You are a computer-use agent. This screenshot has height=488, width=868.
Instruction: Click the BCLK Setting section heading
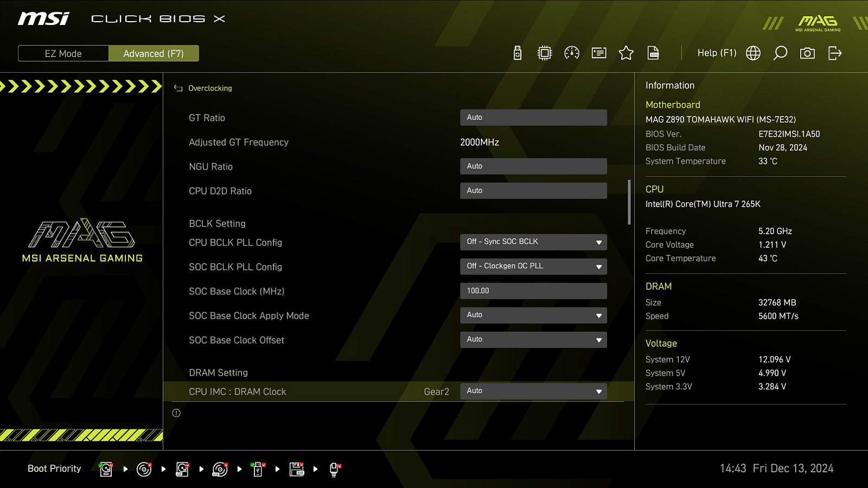[x=217, y=223]
